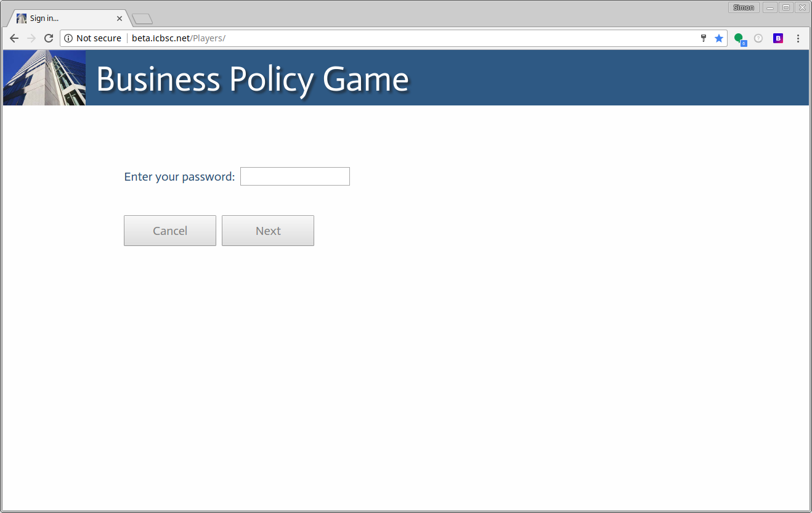Click the beta.icbsc.net address bar URL
The width and height of the screenshot is (812, 513).
(x=179, y=38)
